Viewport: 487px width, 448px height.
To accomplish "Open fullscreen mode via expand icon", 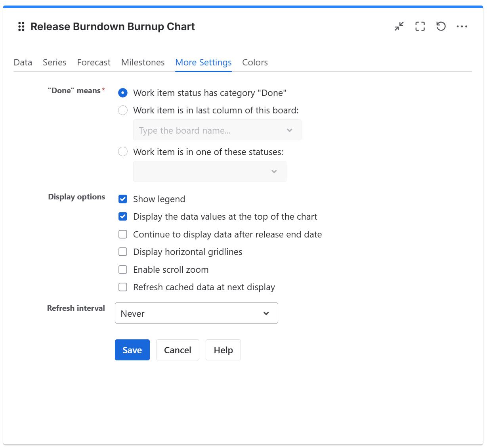I will tap(420, 27).
